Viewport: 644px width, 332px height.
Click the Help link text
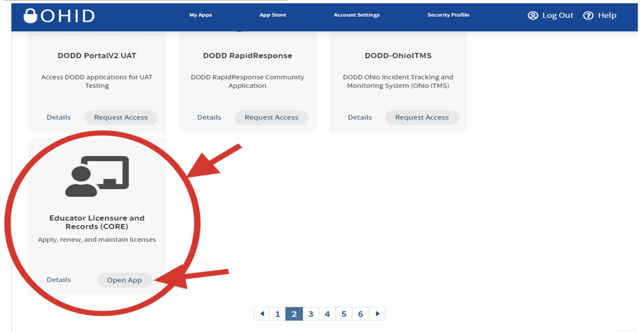[607, 16]
